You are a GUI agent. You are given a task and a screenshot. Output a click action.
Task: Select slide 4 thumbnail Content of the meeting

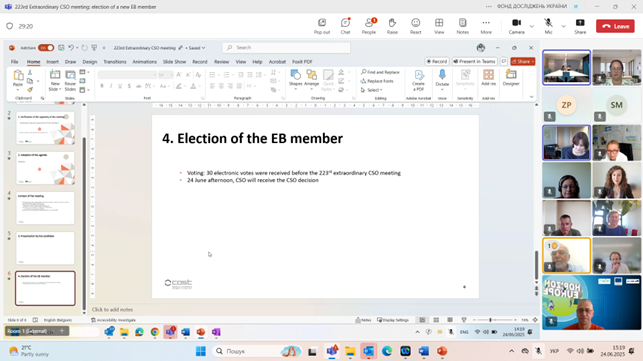pos(45,208)
